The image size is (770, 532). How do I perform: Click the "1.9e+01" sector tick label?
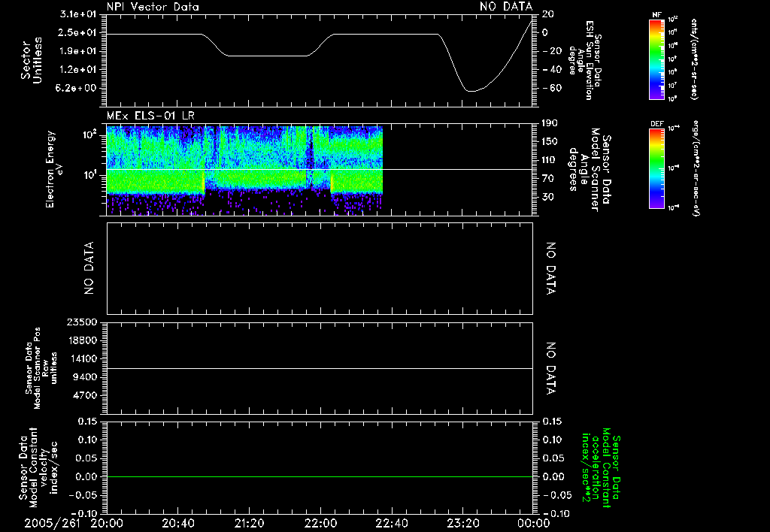pyautogui.click(x=78, y=51)
